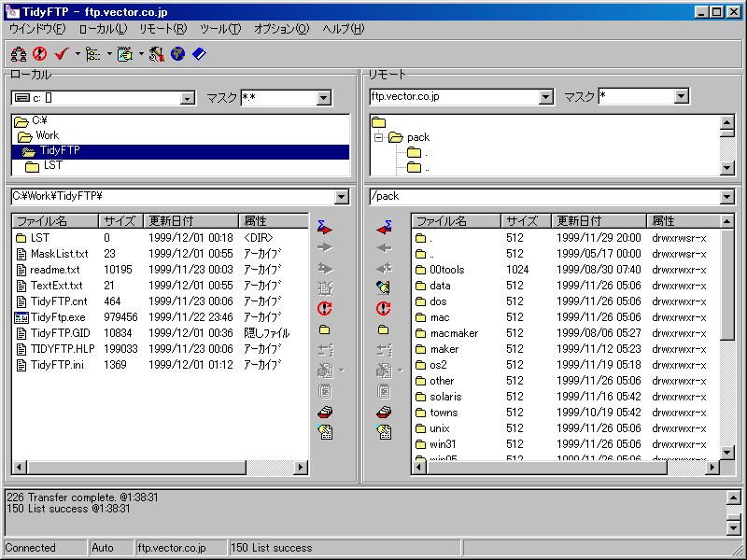This screenshot has width=747, height=560.
Task: Open the local drive c: dropdown
Action: click(x=188, y=98)
